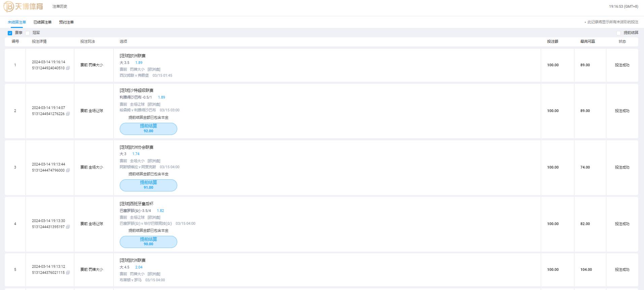The image size is (644, 290).
Task: Uncheck the 赛事 checkbox
Action: 10,33
